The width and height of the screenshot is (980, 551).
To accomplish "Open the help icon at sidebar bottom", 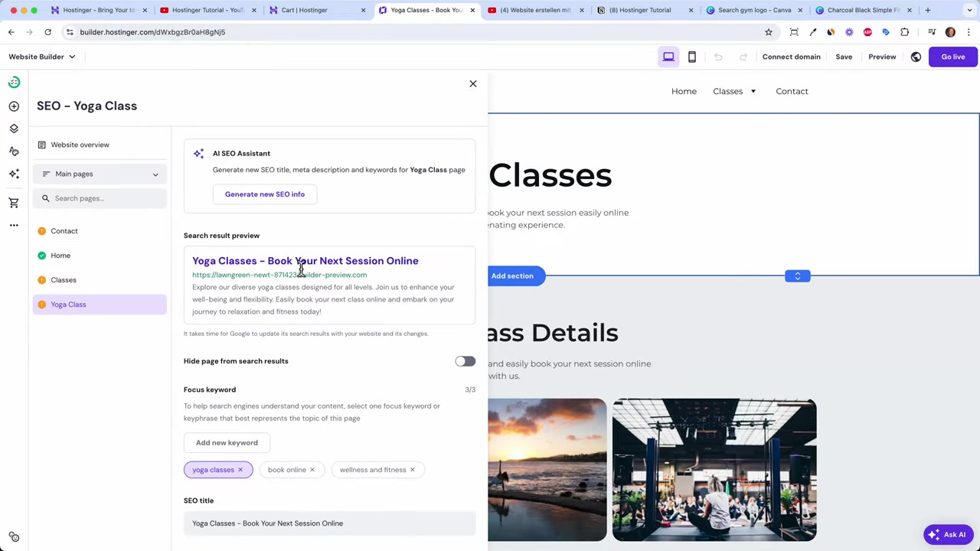I will 14,537.
